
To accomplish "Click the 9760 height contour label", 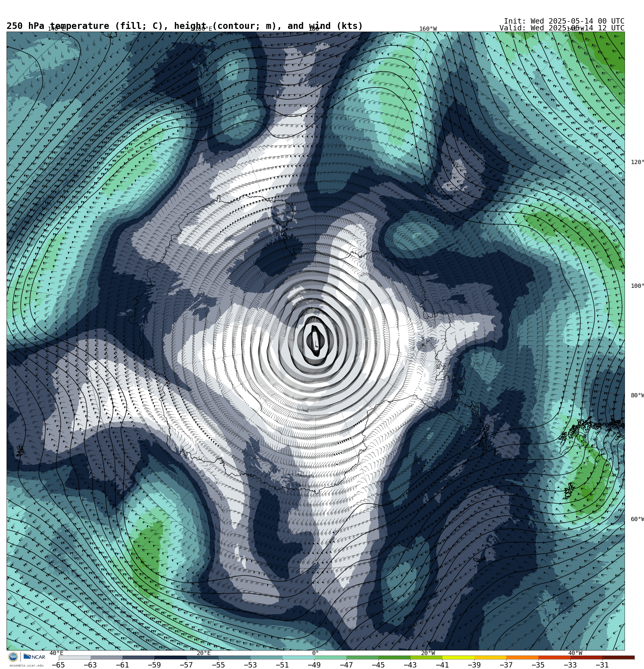I will pyautogui.click(x=131, y=151).
